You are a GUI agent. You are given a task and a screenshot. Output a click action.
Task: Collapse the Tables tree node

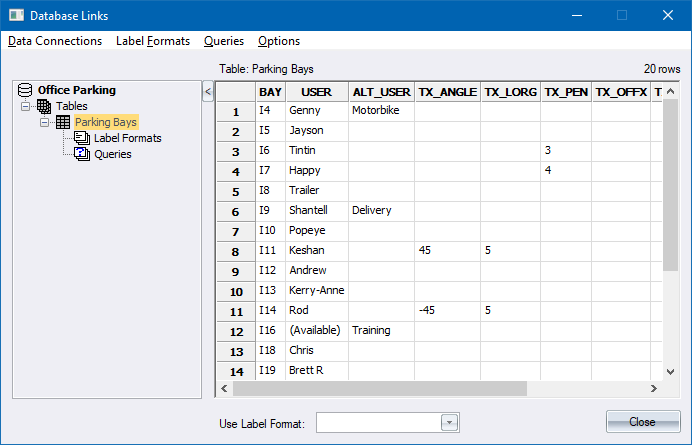point(26,106)
